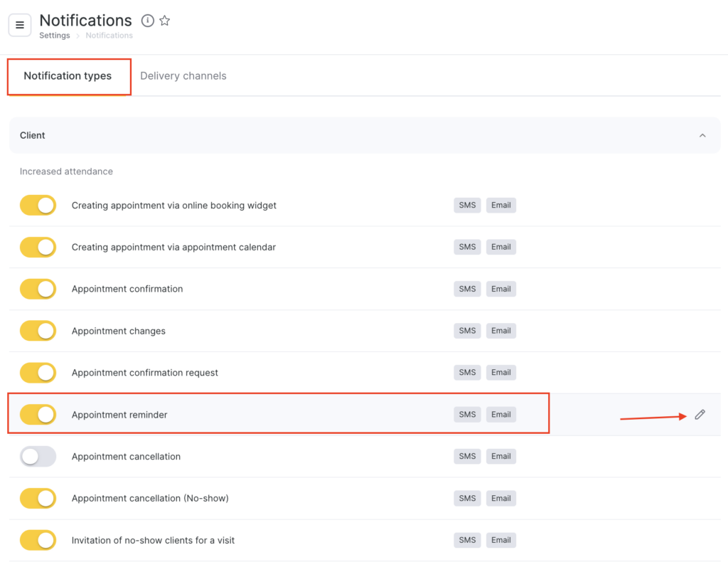
Task: Disable Appointment cancellation (No-show) toggle
Action: tap(38, 498)
